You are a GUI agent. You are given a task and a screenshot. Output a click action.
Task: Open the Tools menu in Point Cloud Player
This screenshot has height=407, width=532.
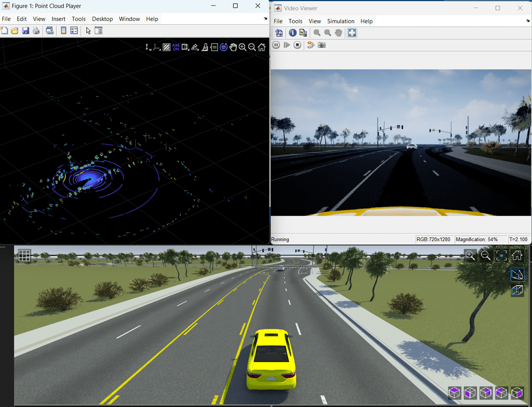(79, 19)
